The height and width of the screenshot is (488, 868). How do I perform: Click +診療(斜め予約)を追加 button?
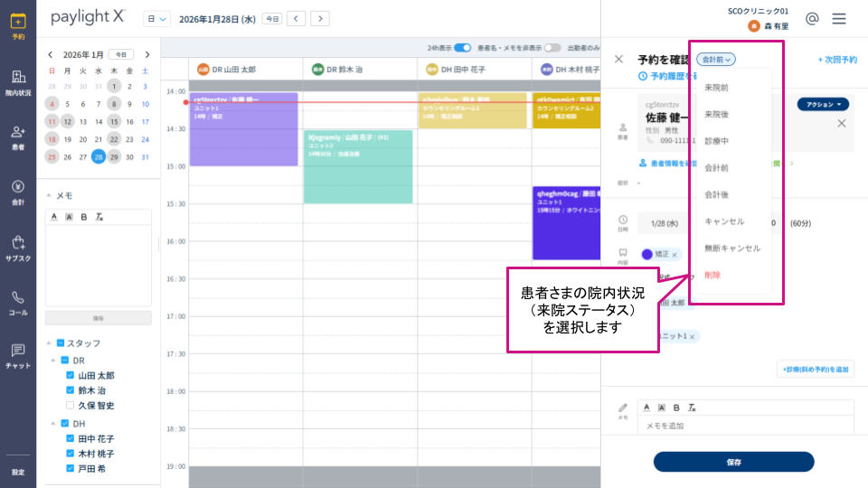(x=816, y=369)
